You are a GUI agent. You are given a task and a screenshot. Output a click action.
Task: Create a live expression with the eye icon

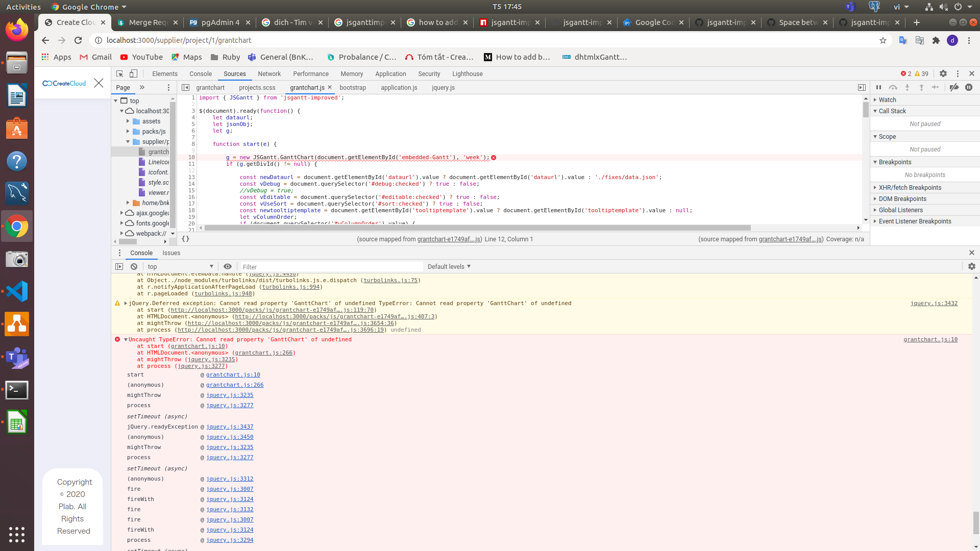click(228, 266)
